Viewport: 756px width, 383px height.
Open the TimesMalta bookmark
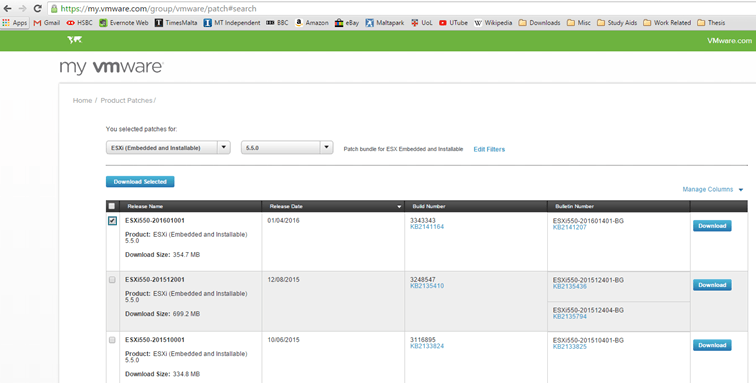176,23
